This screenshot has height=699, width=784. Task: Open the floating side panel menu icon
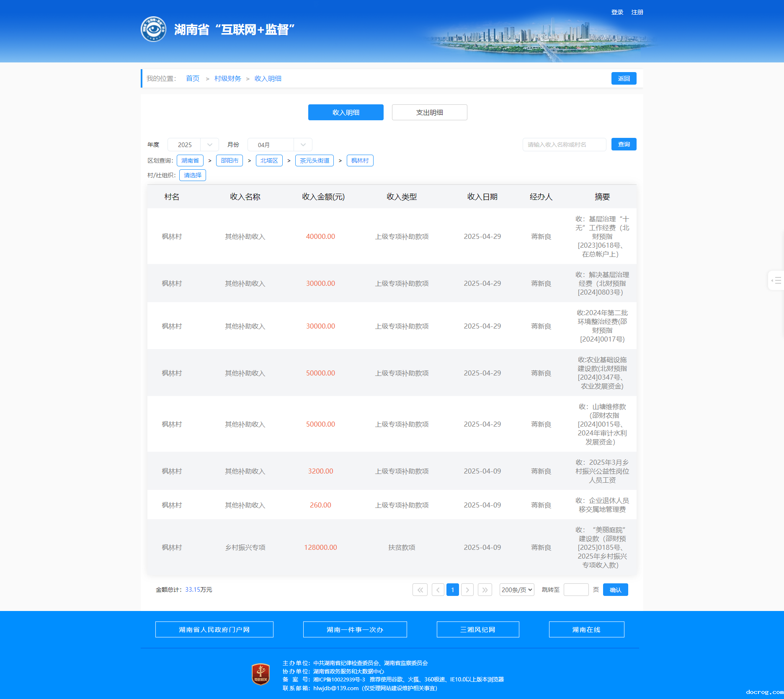click(x=776, y=280)
